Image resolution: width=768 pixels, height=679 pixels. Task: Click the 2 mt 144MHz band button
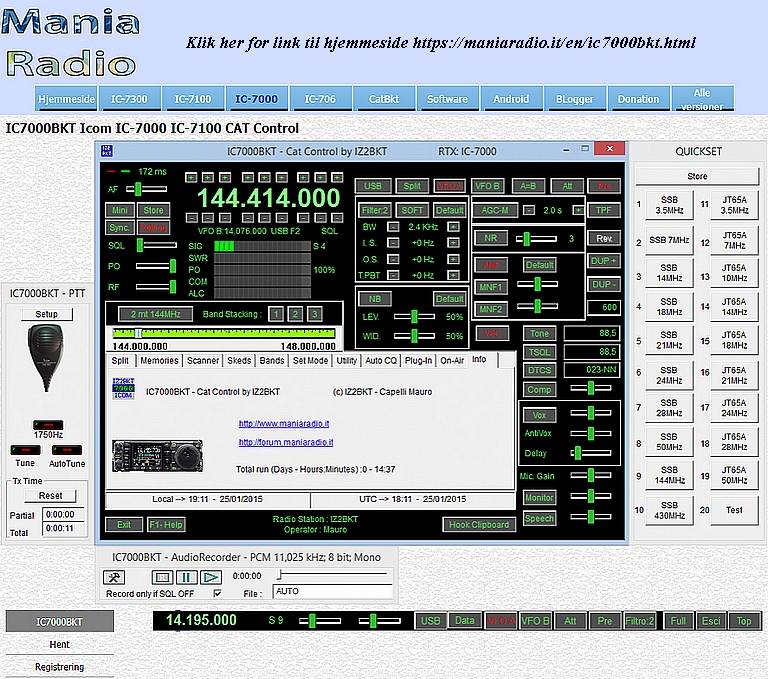(155, 314)
